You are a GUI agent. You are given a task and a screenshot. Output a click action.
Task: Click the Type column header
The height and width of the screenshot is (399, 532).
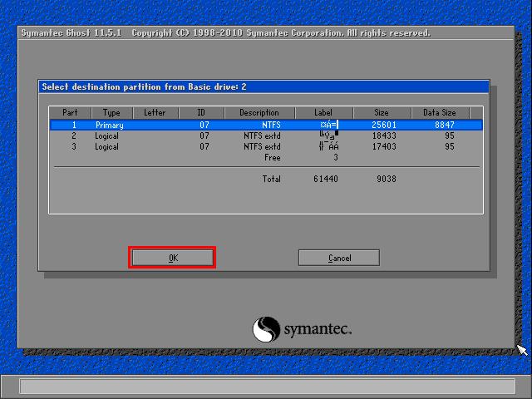(x=111, y=113)
